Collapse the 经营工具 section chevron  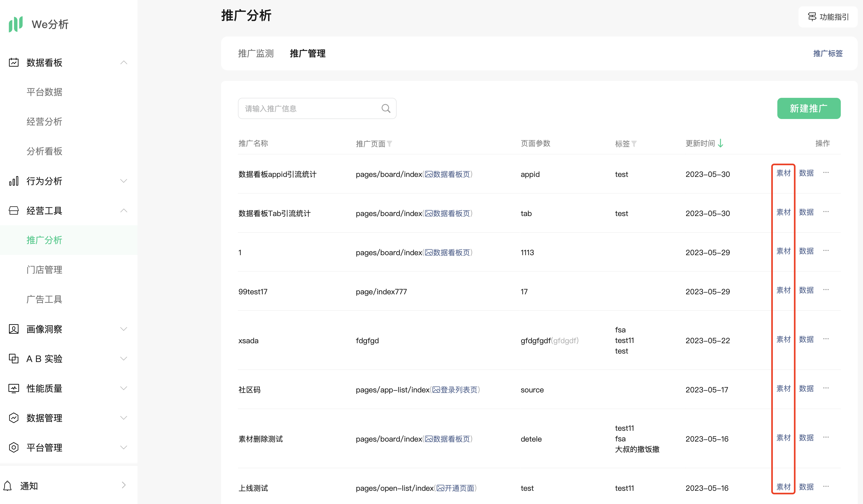click(124, 210)
